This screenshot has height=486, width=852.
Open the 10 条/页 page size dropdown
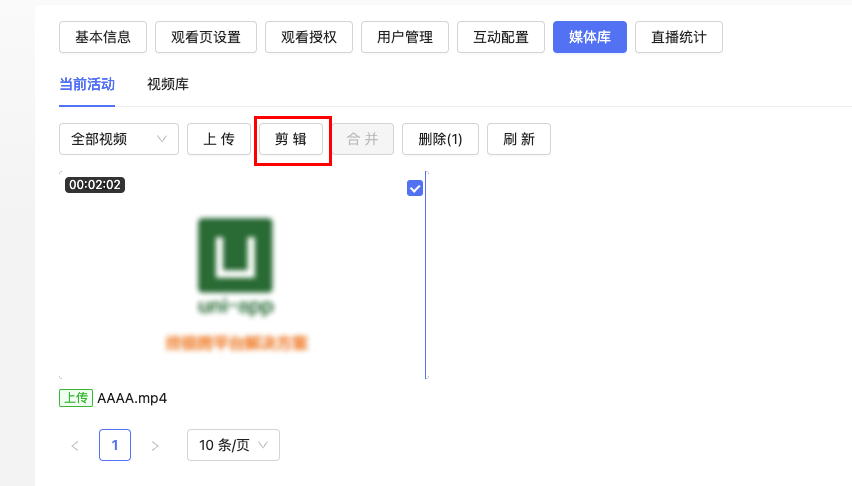tap(233, 445)
